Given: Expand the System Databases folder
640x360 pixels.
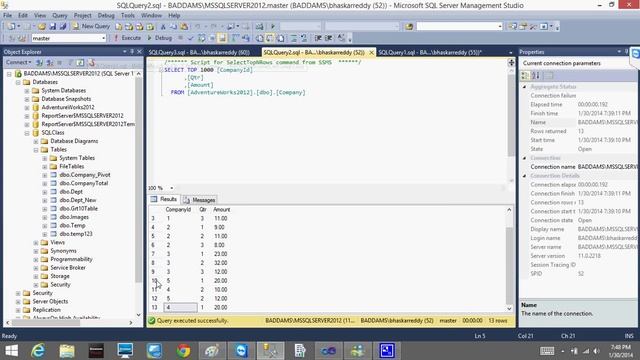Looking at the screenshot, I should (x=27, y=91).
